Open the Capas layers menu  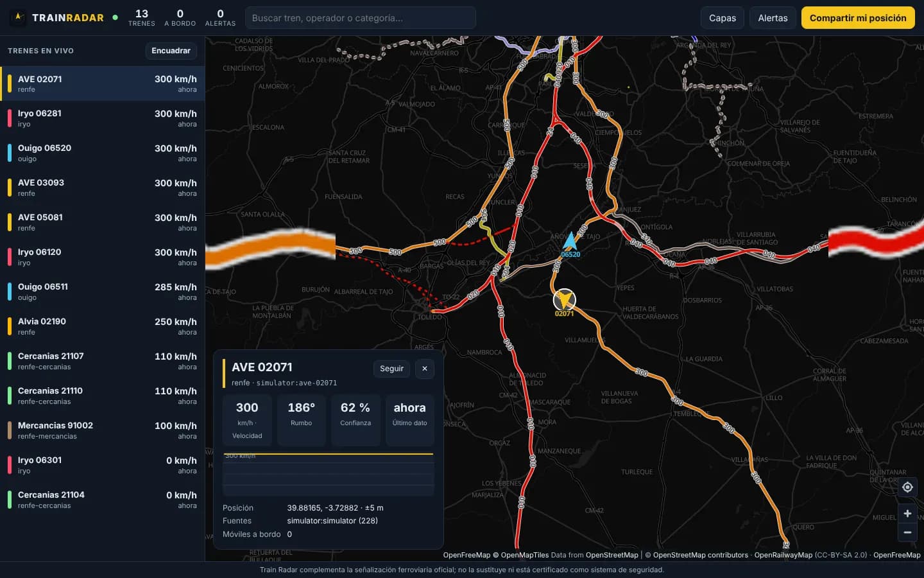point(723,18)
